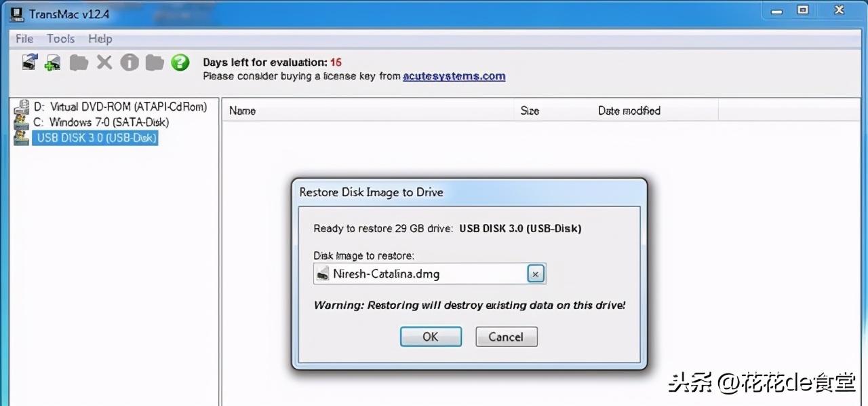Click the add disk image icon with green plus
Image resolution: width=868 pixels, height=406 pixels.
click(53, 62)
